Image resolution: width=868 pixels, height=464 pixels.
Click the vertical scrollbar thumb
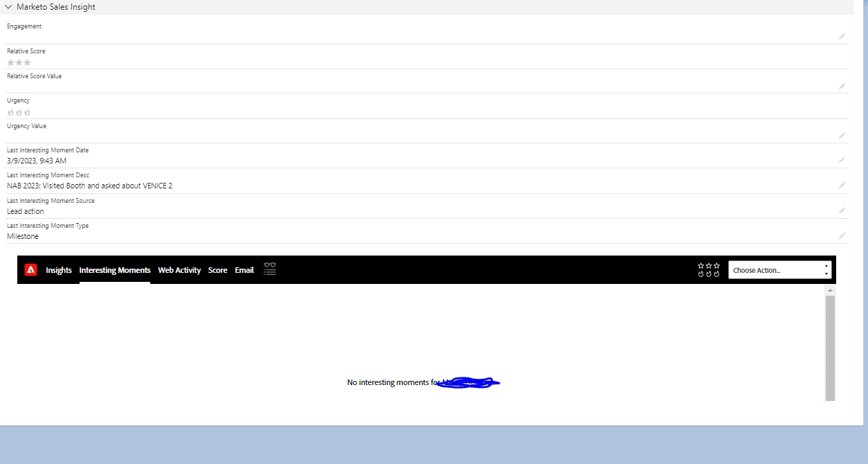click(831, 348)
